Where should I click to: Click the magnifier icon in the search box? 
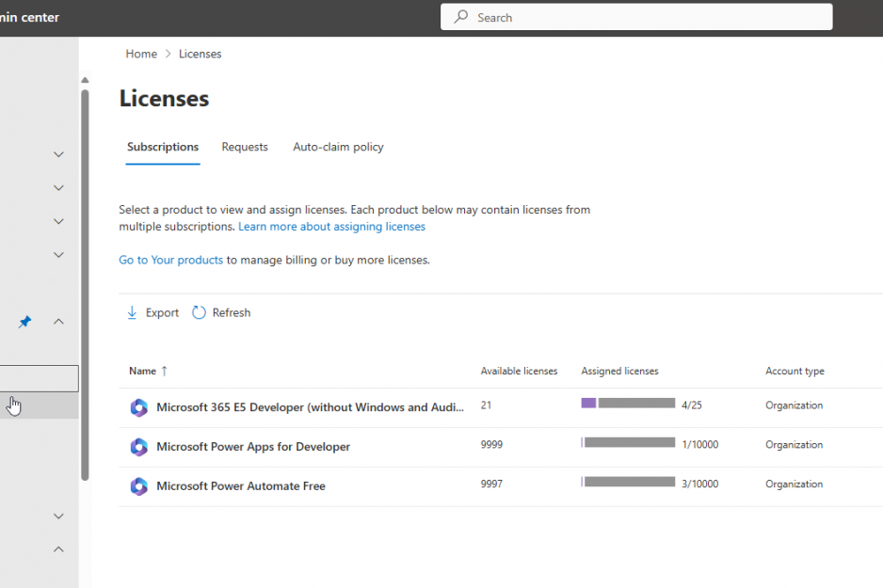point(461,17)
